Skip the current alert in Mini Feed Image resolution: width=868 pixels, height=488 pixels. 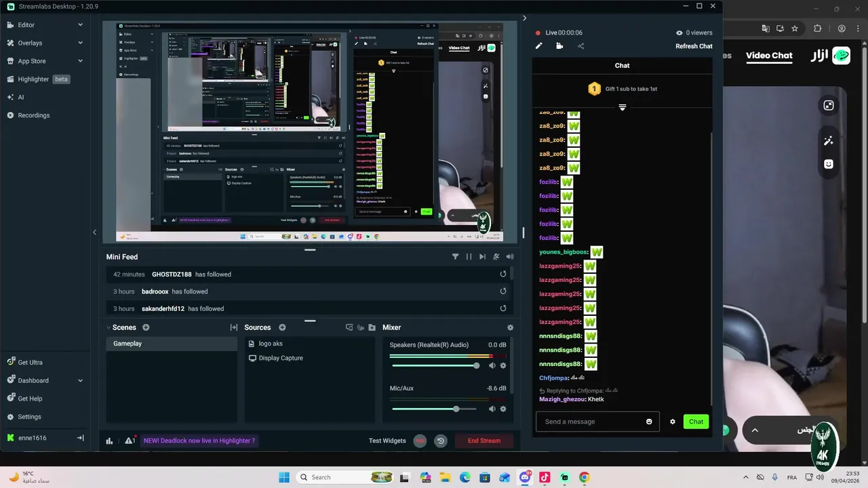[x=482, y=257]
